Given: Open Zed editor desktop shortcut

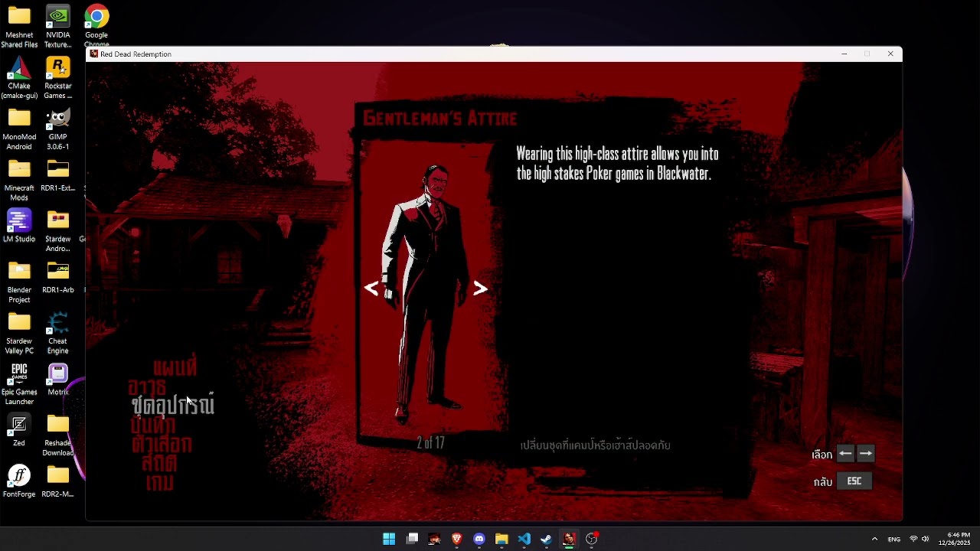Looking at the screenshot, I should [x=19, y=430].
